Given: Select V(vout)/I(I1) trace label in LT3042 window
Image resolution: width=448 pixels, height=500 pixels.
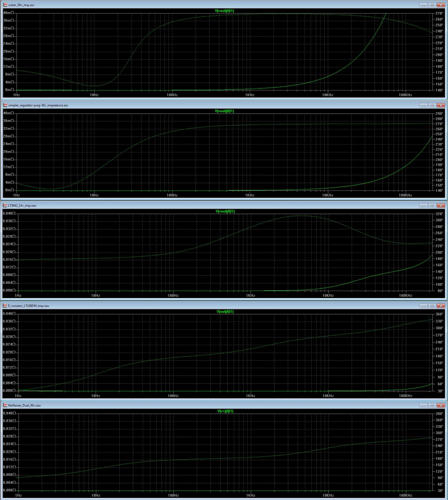Looking at the screenshot, I should point(225,211).
